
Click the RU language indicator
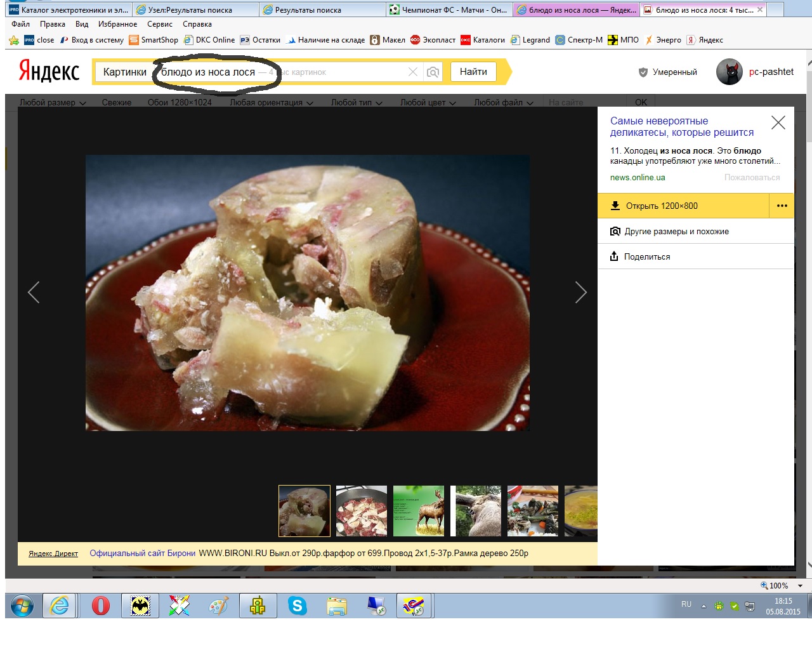tap(686, 604)
